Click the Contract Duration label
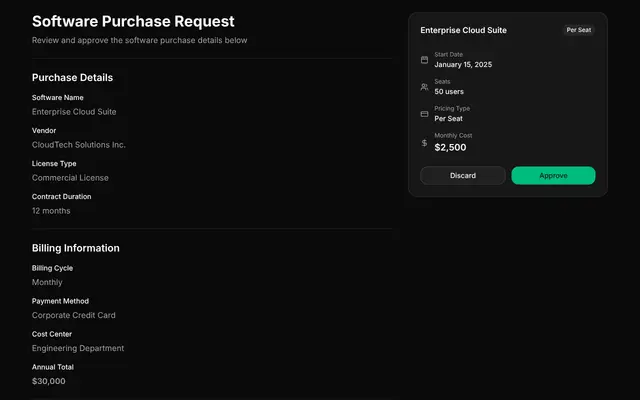This screenshot has height=400, width=640. click(62, 197)
